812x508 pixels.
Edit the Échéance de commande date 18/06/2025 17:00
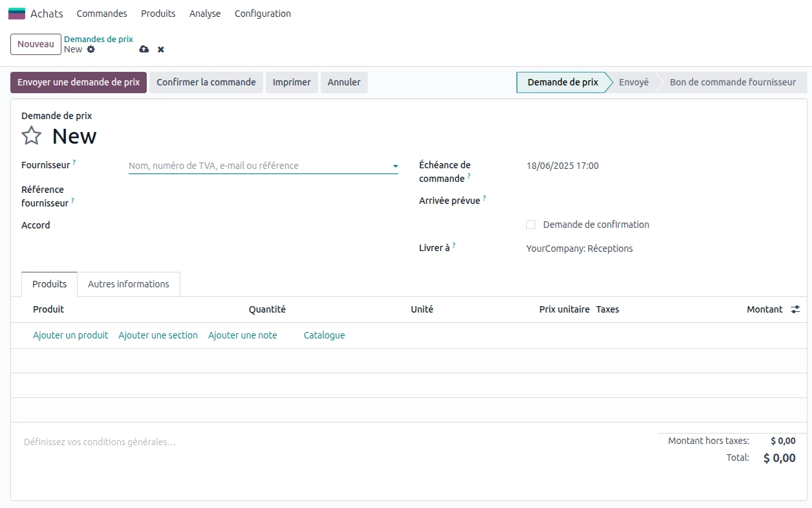[x=562, y=166]
